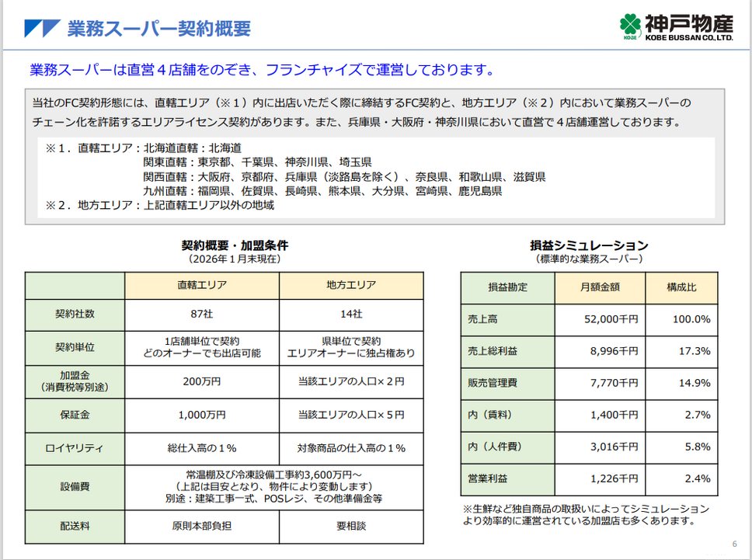Click the page number 6
This screenshot has width=752, height=560.
[734, 543]
